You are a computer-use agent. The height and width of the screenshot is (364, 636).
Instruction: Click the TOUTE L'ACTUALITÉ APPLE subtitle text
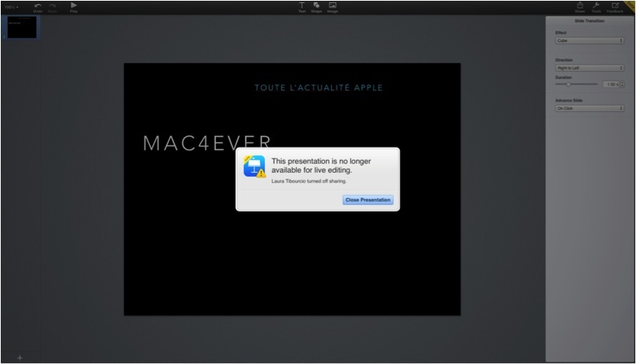(319, 88)
